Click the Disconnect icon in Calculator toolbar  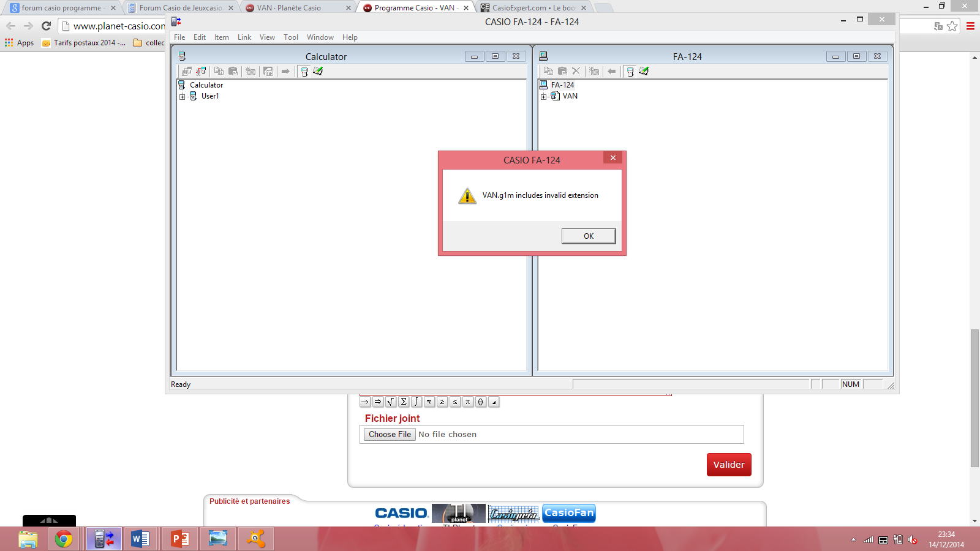pyautogui.click(x=201, y=72)
